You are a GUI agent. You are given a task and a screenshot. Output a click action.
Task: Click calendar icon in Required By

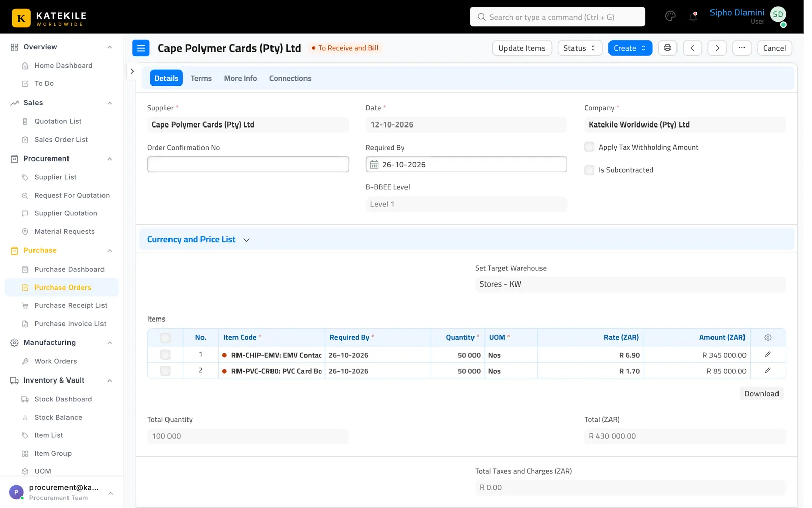pyautogui.click(x=374, y=165)
